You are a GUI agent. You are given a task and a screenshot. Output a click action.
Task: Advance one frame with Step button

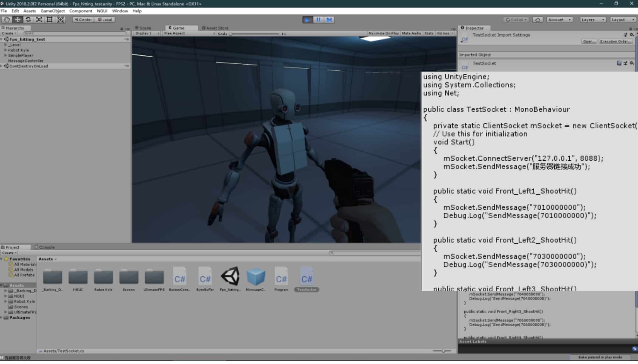(329, 20)
